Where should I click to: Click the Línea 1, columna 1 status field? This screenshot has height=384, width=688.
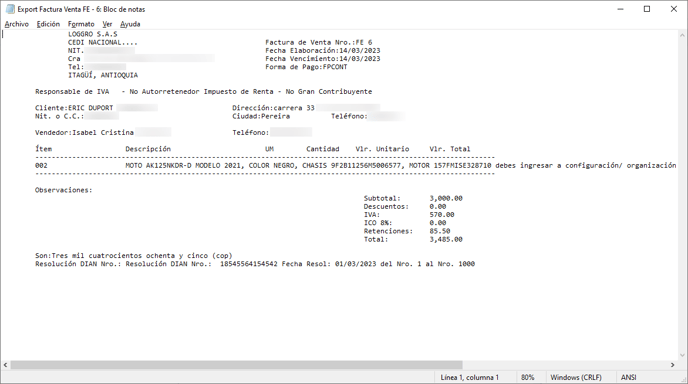pos(469,377)
